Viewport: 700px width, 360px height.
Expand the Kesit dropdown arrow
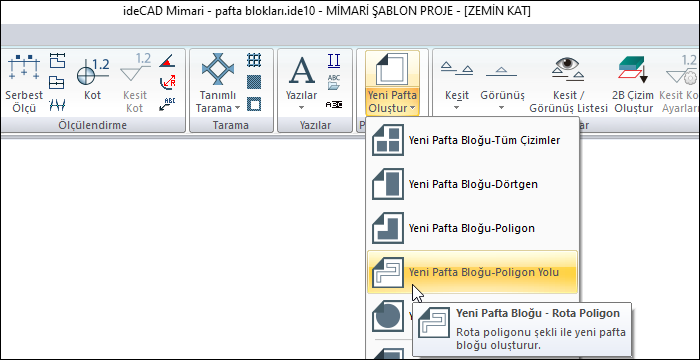click(457, 108)
